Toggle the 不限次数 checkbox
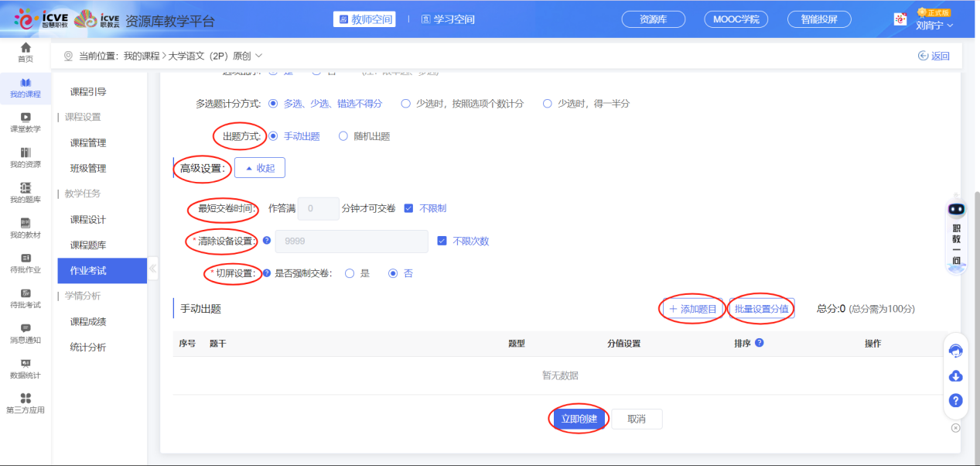 click(x=442, y=241)
